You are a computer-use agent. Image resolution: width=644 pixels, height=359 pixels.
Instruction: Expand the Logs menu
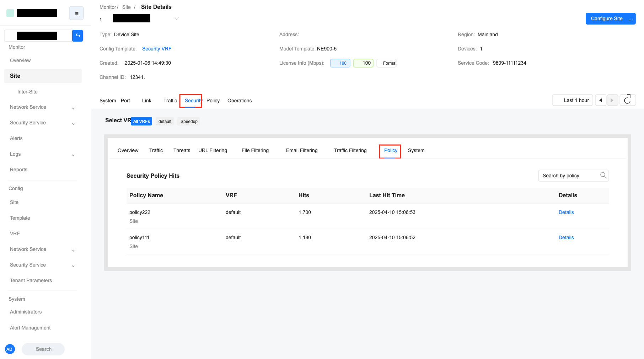[43, 154]
